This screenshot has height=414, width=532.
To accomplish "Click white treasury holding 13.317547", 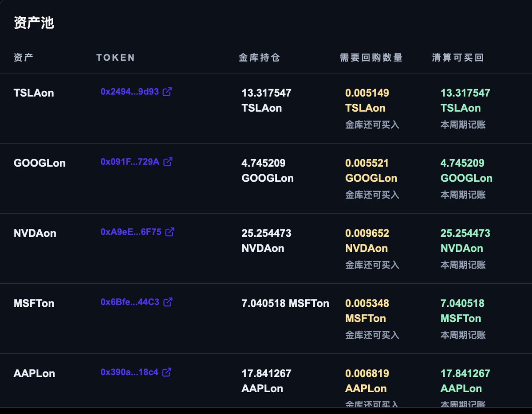I will tap(266, 93).
